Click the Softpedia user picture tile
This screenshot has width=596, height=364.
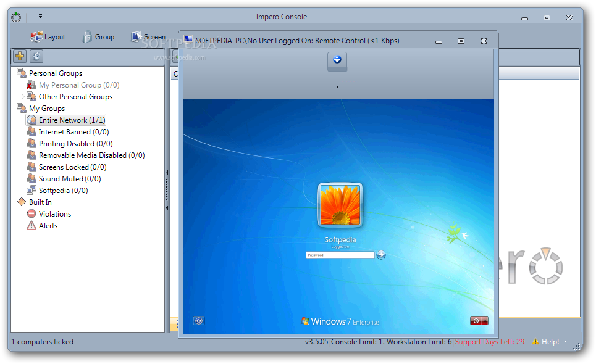point(340,205)
